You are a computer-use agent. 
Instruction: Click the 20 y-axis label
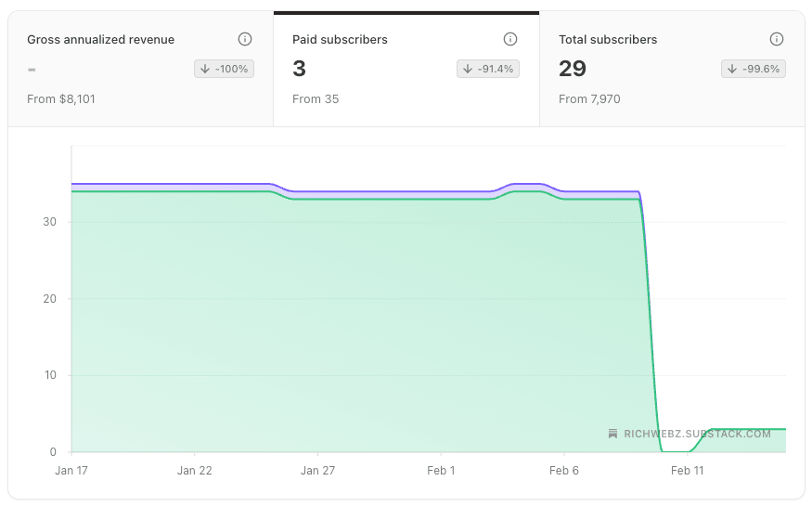pyautogui.click(x=50, y=299)
